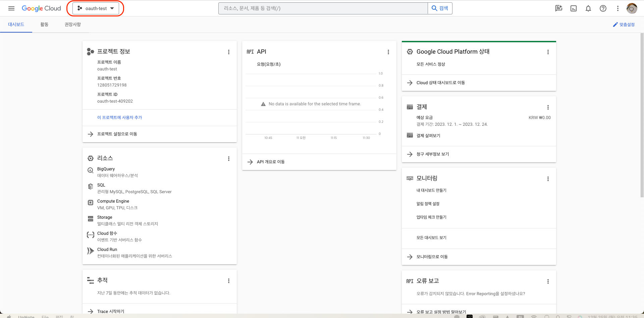Click the 맞춤설정 customize button

[x=624, y=24]
